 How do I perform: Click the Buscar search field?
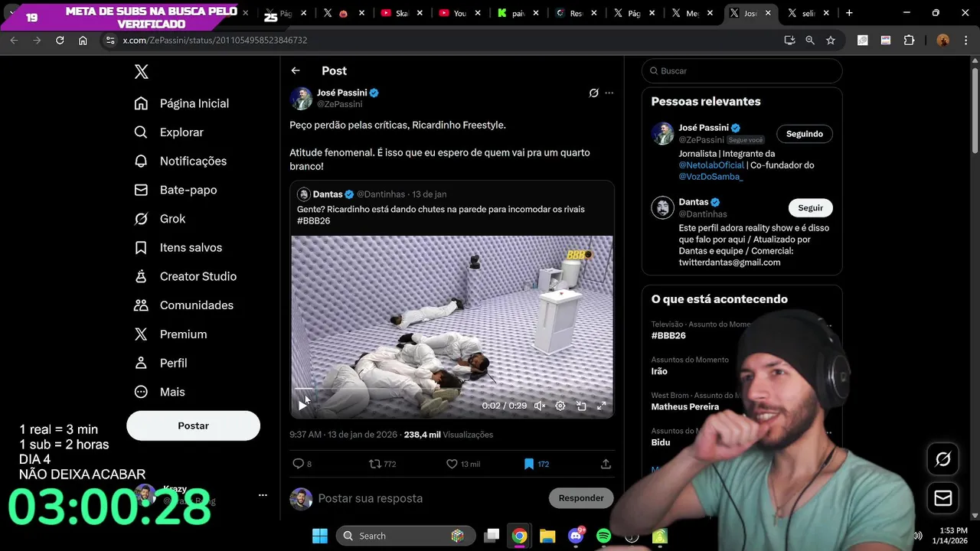click(x=742, y=70)
